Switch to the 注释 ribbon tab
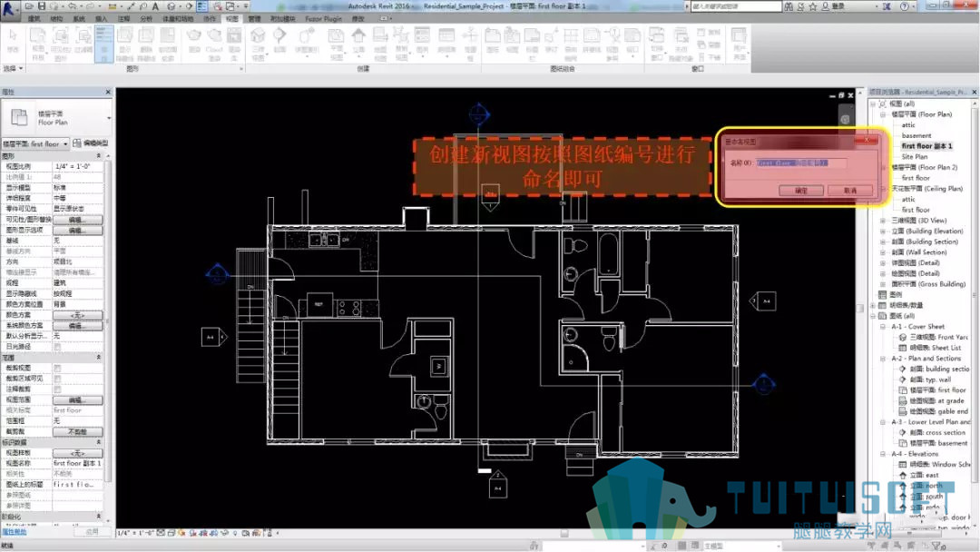Screen dimensions: 980x552 pyautogui.click(x=123, y=19)
